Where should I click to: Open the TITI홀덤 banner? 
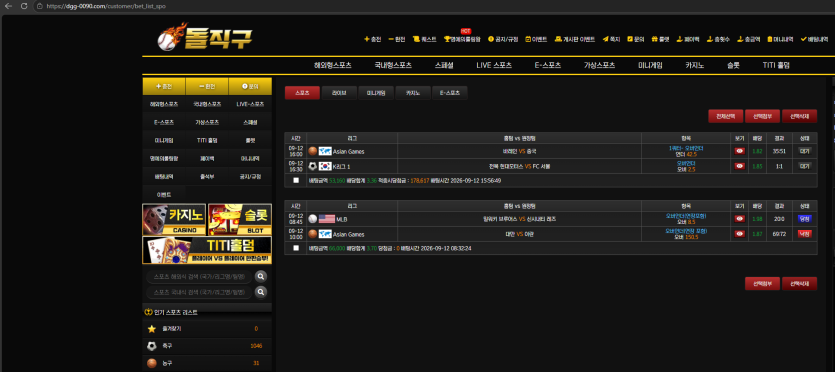(207, 250)
